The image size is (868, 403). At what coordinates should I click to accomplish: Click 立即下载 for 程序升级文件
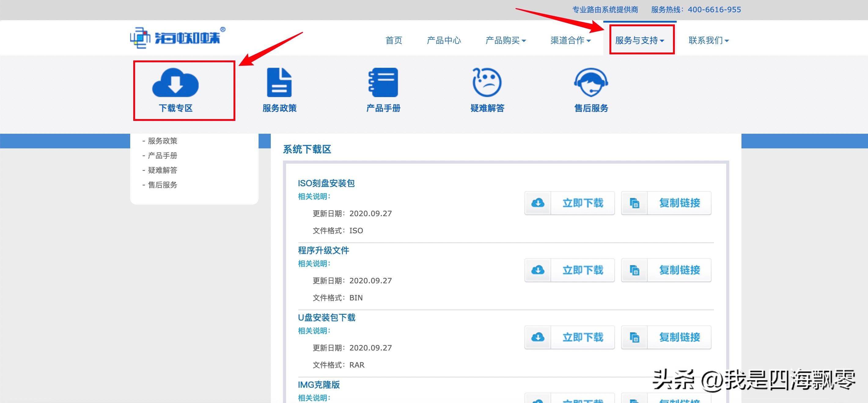(583, 270)
